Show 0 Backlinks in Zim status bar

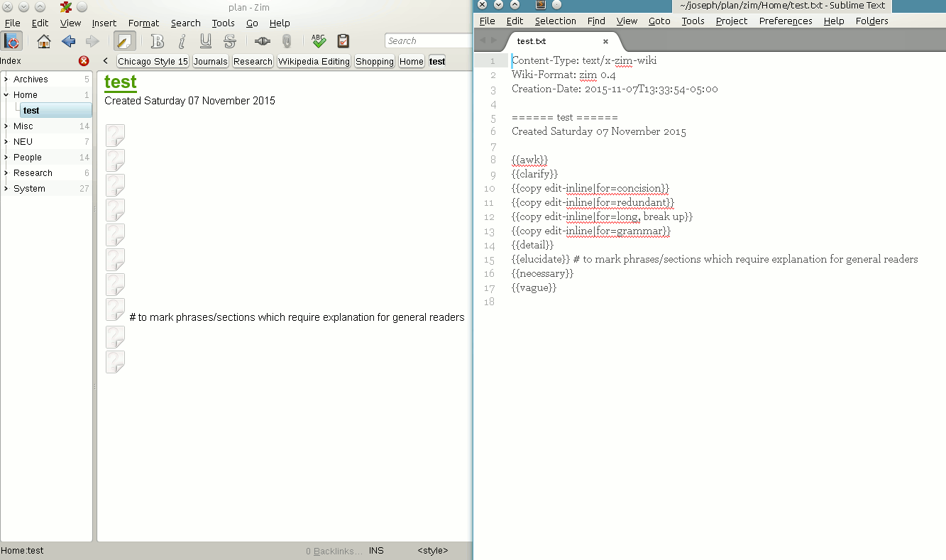coord(334,551)
